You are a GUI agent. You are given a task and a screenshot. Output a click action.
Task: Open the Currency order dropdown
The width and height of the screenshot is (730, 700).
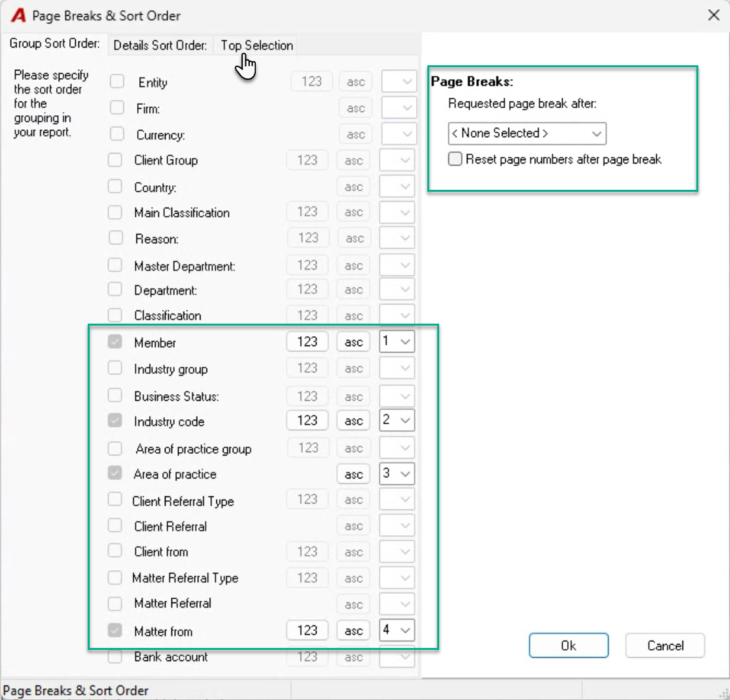(x=398, y=134)
